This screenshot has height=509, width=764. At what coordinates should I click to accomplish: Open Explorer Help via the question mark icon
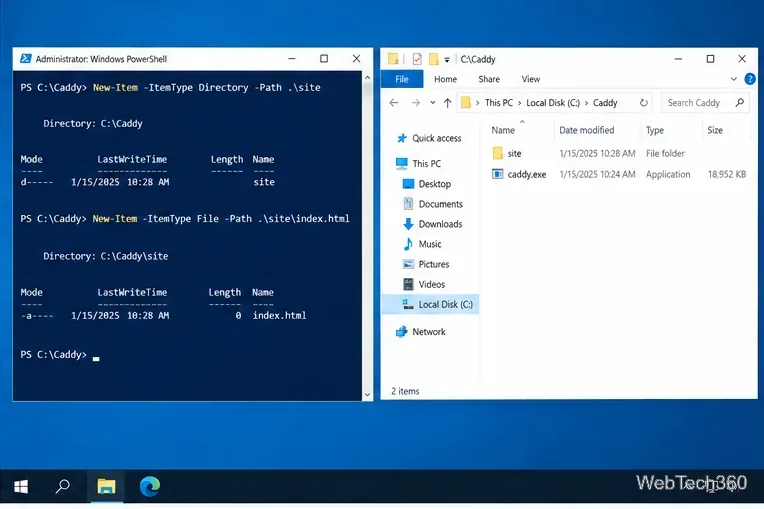pos(750,79)
